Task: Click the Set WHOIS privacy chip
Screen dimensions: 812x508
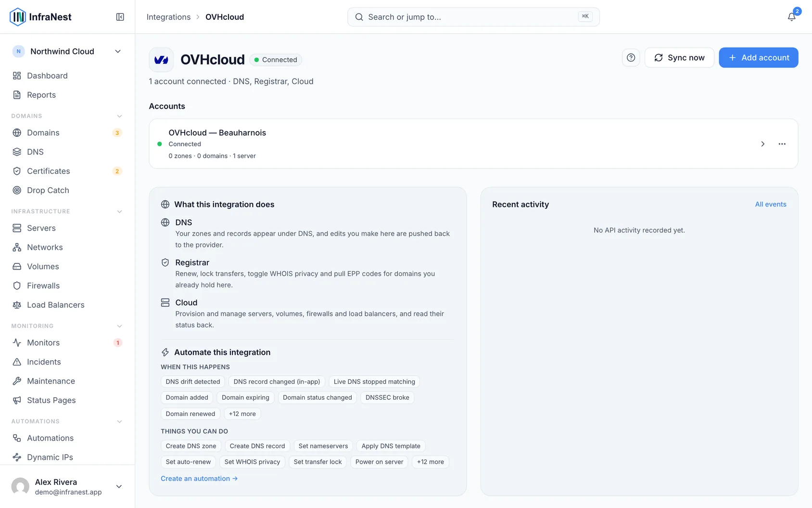Action: pos(252,462)
